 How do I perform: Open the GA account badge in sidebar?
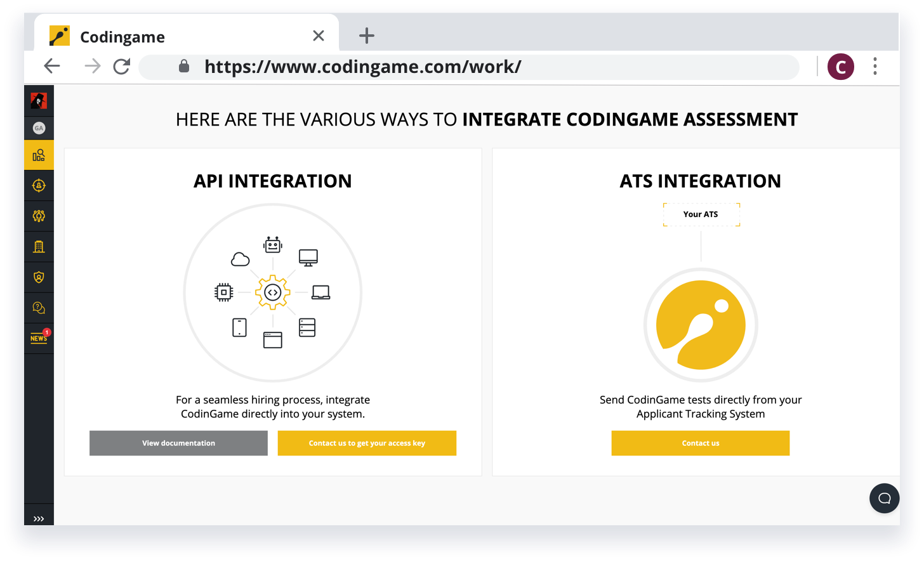pyautogui.click(x=39, y=128)
